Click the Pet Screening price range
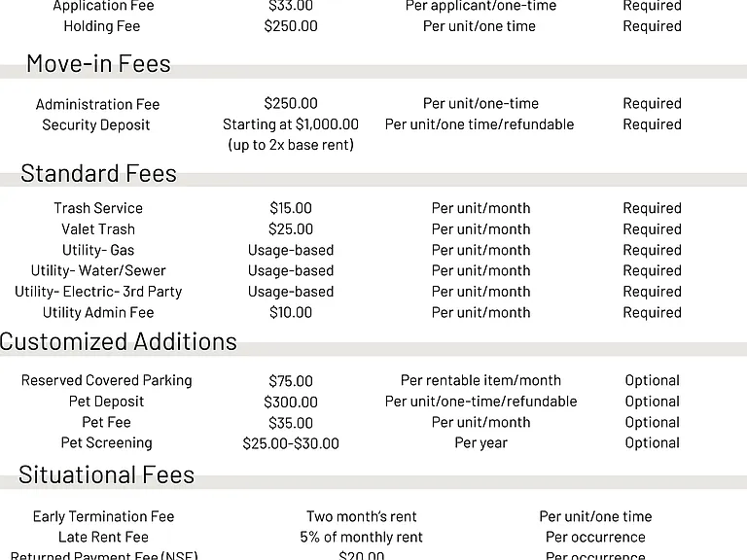The image size is (747, 560). pyautogui.click(x=291, y=443)
